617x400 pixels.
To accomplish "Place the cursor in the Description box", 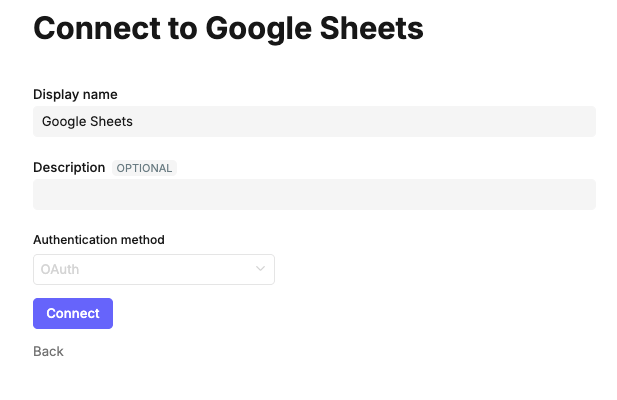I will [314, 195].
